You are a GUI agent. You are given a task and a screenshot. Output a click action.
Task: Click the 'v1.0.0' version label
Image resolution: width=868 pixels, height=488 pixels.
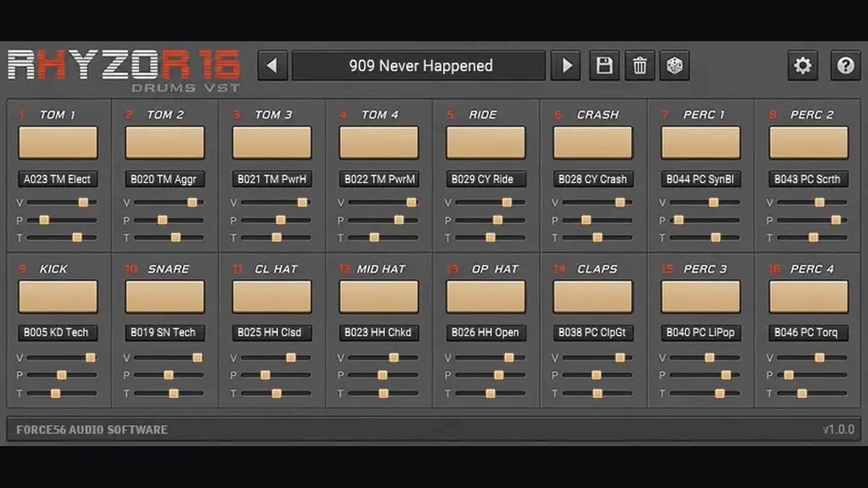(838, 429)
